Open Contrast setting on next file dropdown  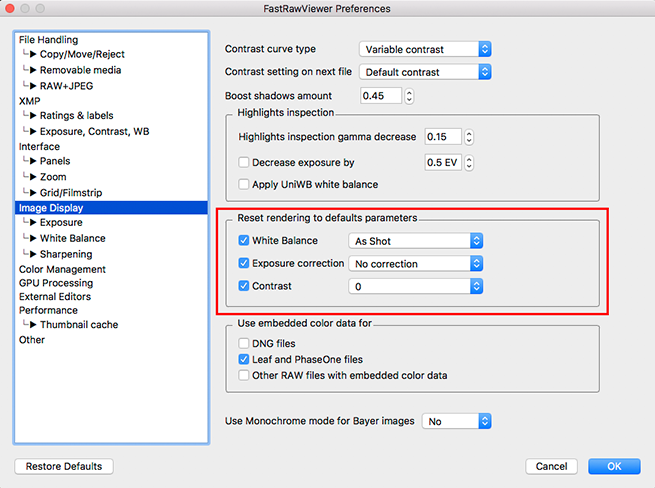(424, 72)
